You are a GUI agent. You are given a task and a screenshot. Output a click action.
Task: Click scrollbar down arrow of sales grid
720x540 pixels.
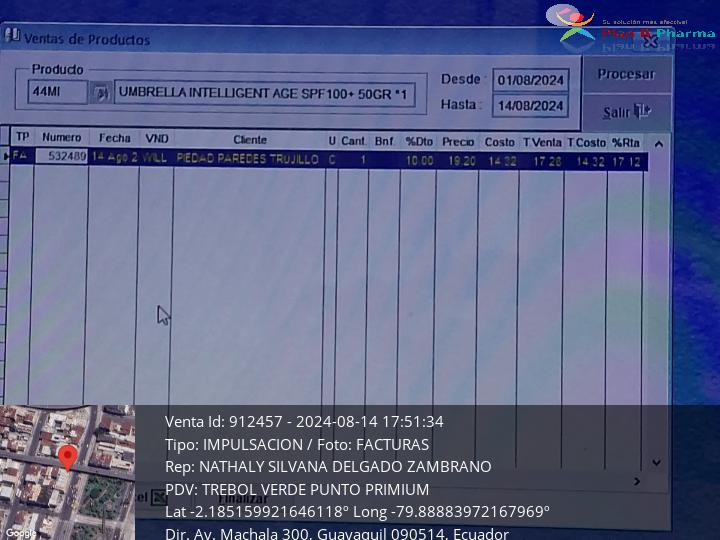(657, 462)
